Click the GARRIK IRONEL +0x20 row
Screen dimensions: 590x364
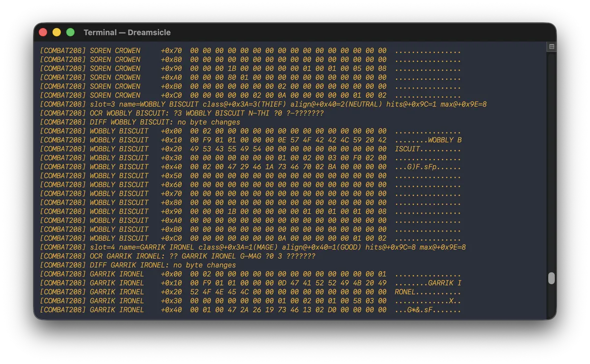250,292
